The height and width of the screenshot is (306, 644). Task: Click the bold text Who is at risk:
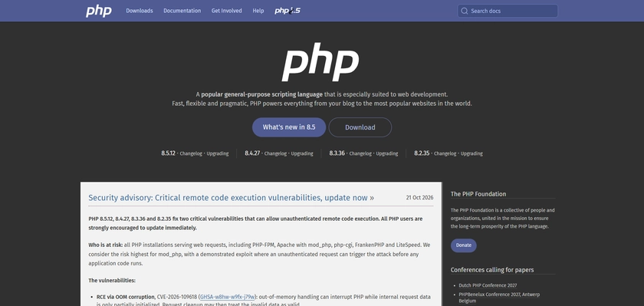[106, 245]
